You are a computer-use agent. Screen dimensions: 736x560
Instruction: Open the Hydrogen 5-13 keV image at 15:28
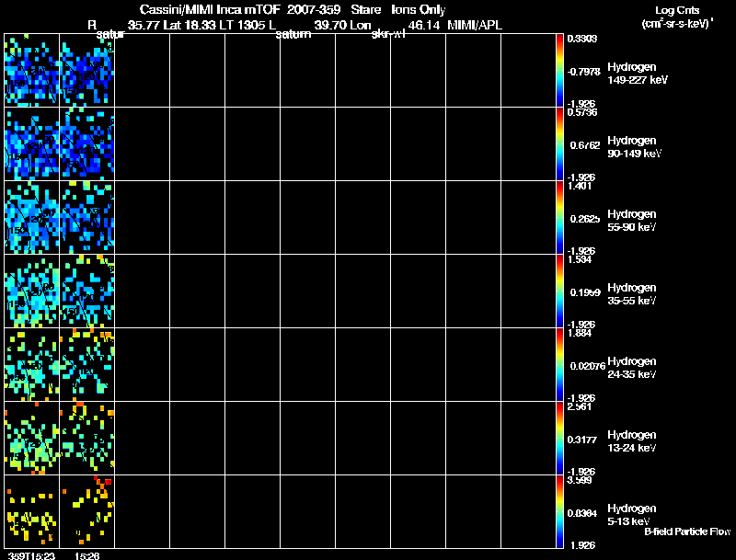86,511
